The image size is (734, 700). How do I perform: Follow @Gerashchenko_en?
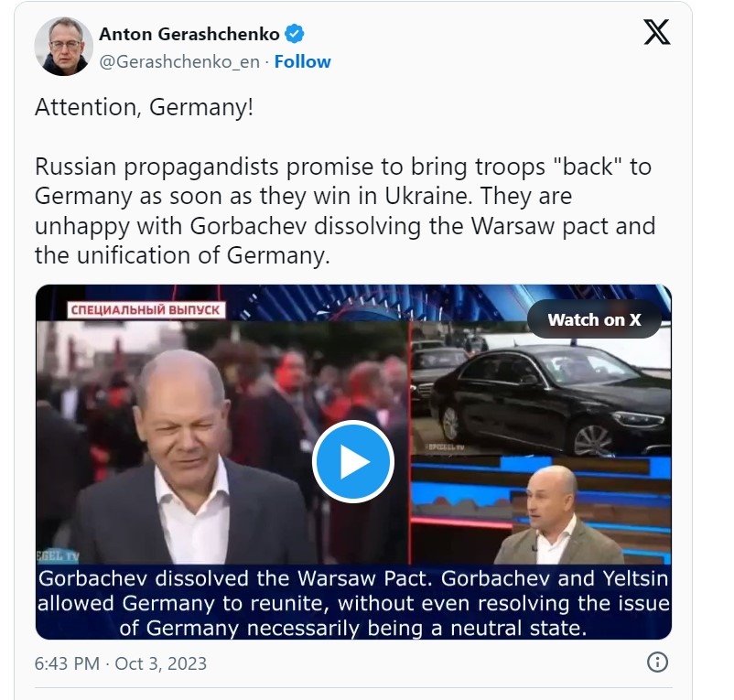(302, 61)
